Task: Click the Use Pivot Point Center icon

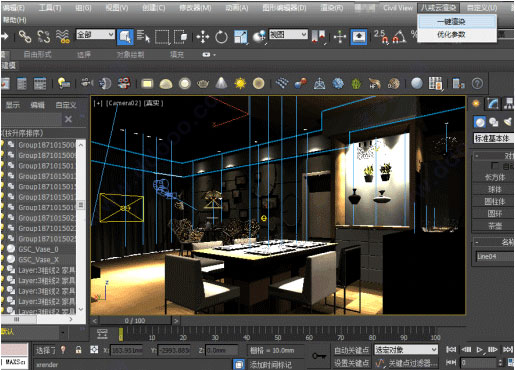Action: (318, 37)
